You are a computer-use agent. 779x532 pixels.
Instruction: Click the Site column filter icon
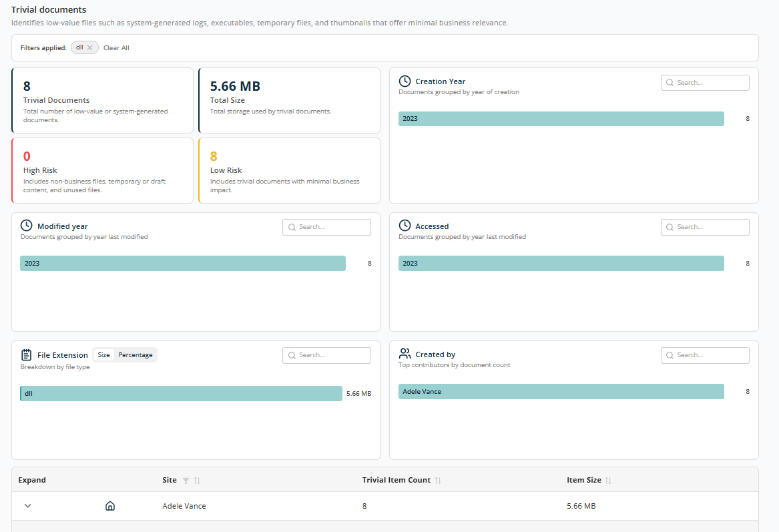(x=186, y=481)
